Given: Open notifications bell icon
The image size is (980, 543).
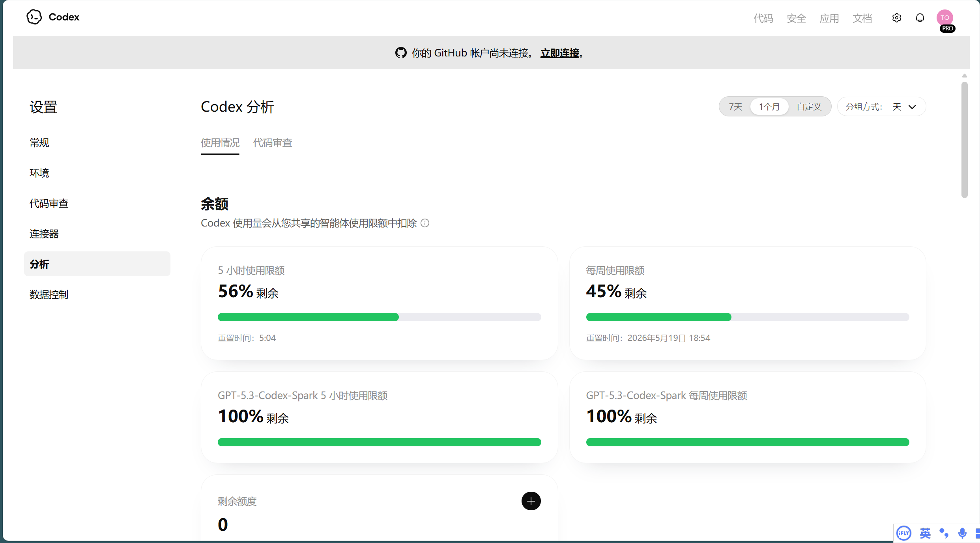Looking at the screenshot, I should (x=920, y=18).
